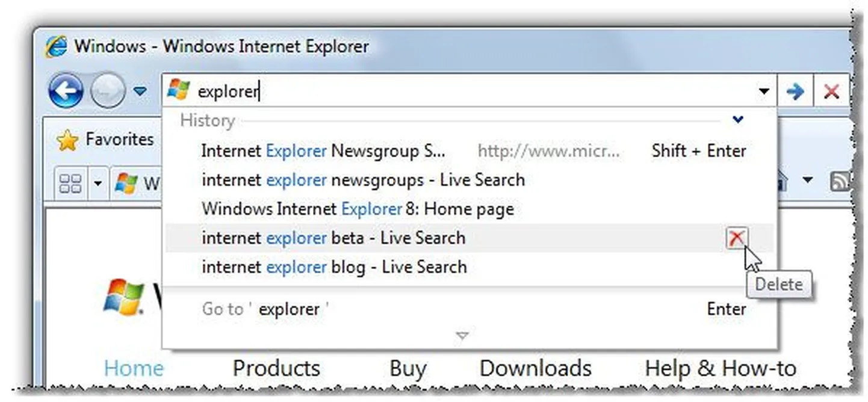Open Favorites with the star button

[x=105, y=140]
